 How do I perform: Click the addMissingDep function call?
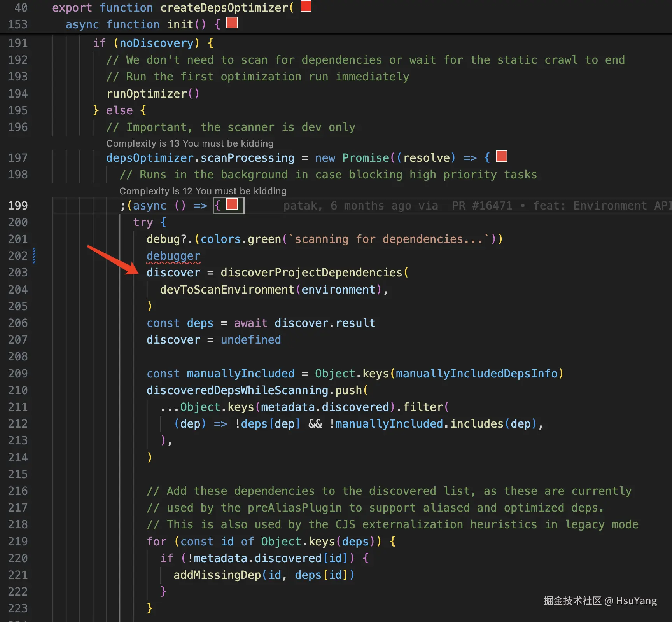click(x=217, y=575)
